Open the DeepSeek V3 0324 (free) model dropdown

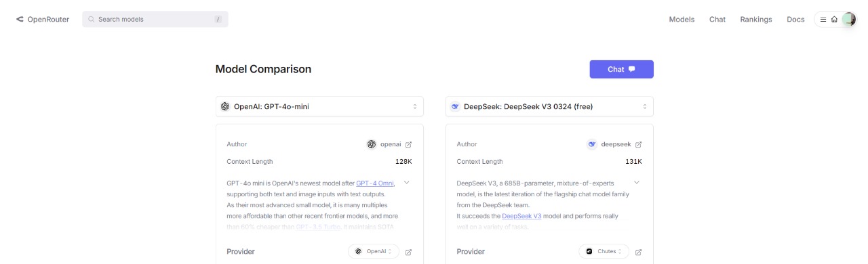(x=549, y=106)
